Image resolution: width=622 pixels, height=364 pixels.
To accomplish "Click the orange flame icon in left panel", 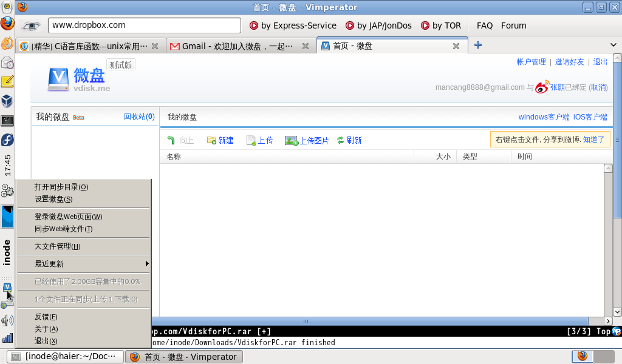I will click(x=7, y=43).
